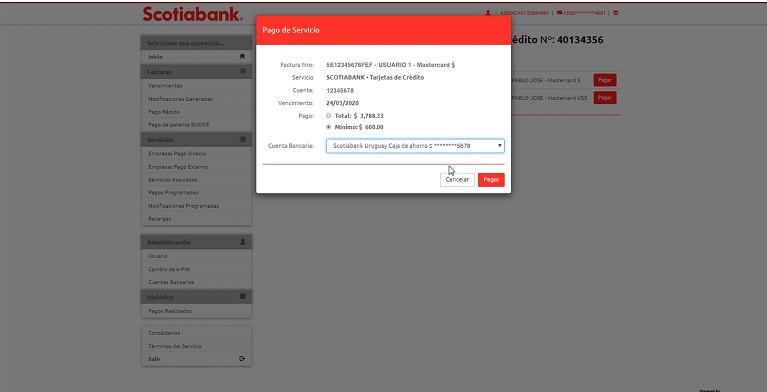767x392 pixels.
Task: Click the Pagar button in the dialog
Action: tap(491, 180)
